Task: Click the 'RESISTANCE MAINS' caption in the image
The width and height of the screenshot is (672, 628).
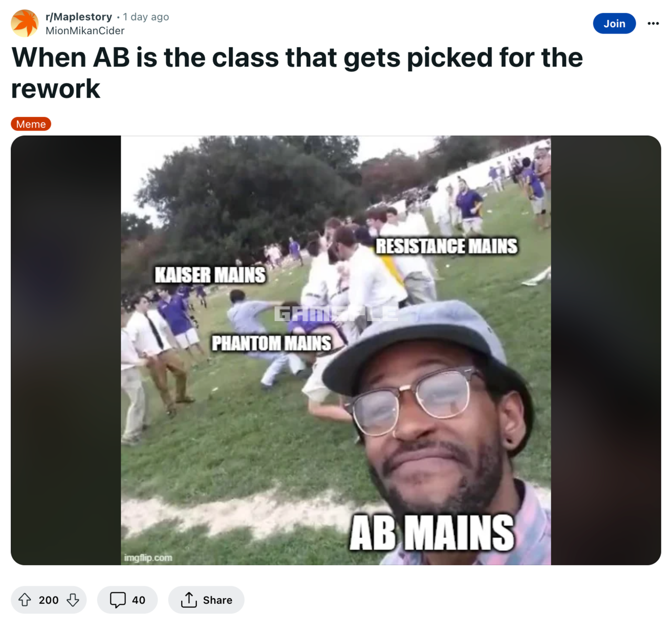Action: pos(447,246)
